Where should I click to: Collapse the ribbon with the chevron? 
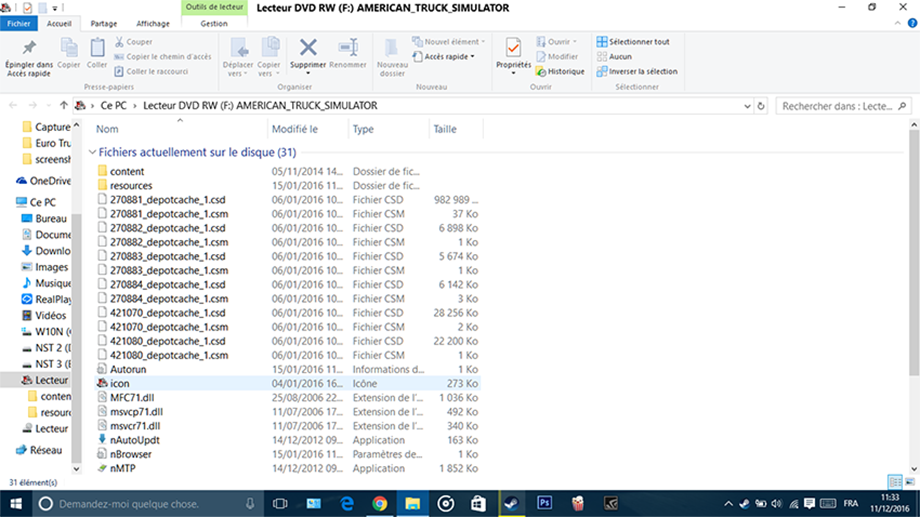pyautogui.click(x=897, y=23)
